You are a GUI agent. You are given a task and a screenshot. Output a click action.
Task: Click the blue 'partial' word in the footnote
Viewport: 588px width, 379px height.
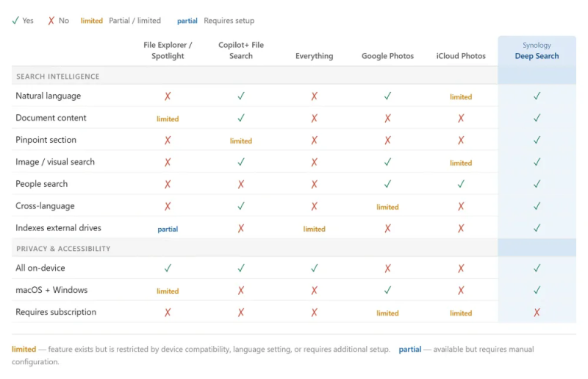410,350
